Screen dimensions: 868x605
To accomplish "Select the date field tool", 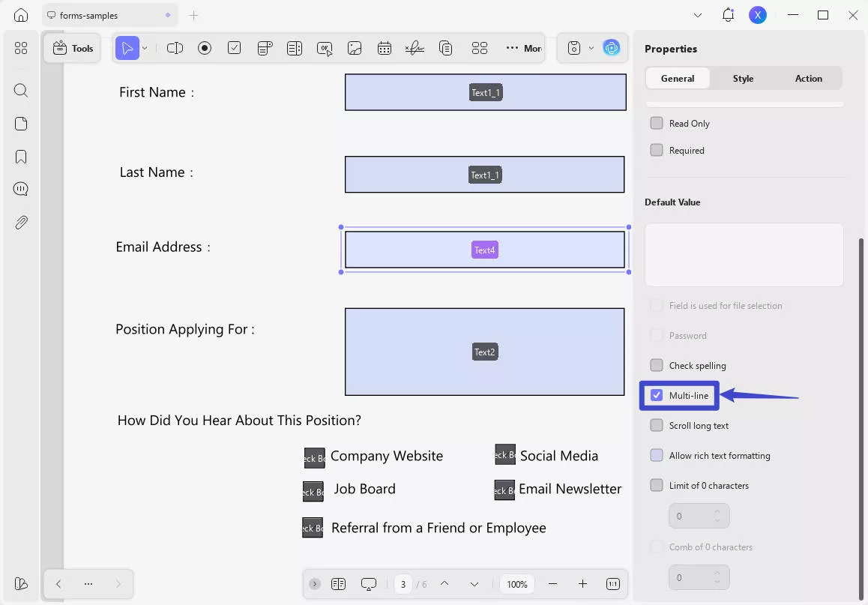I will 385,47.
